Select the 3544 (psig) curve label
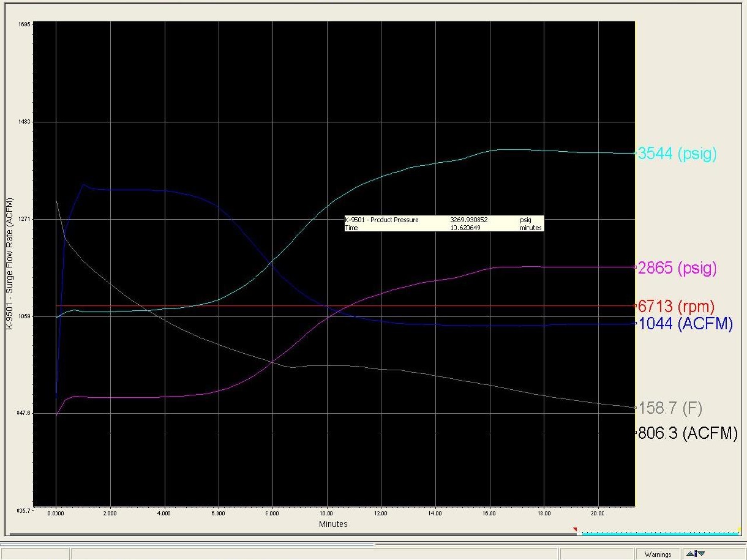 point(677,154)
